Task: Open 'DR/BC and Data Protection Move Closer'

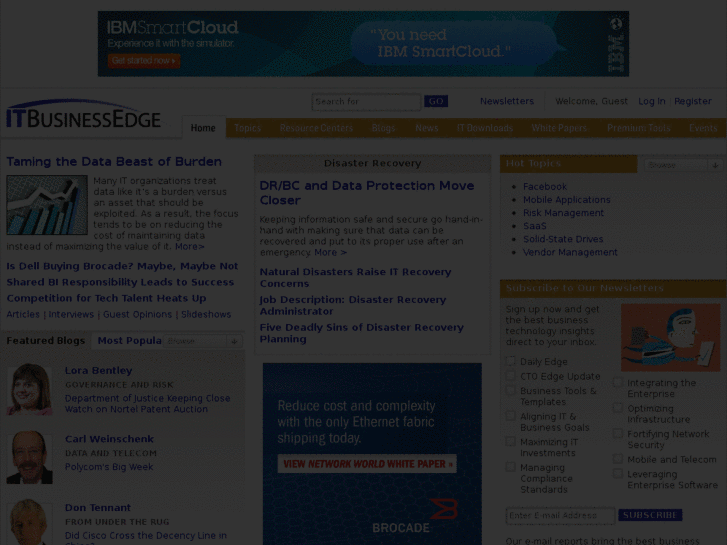Action: pyautogui.click(x=367, y=192)
